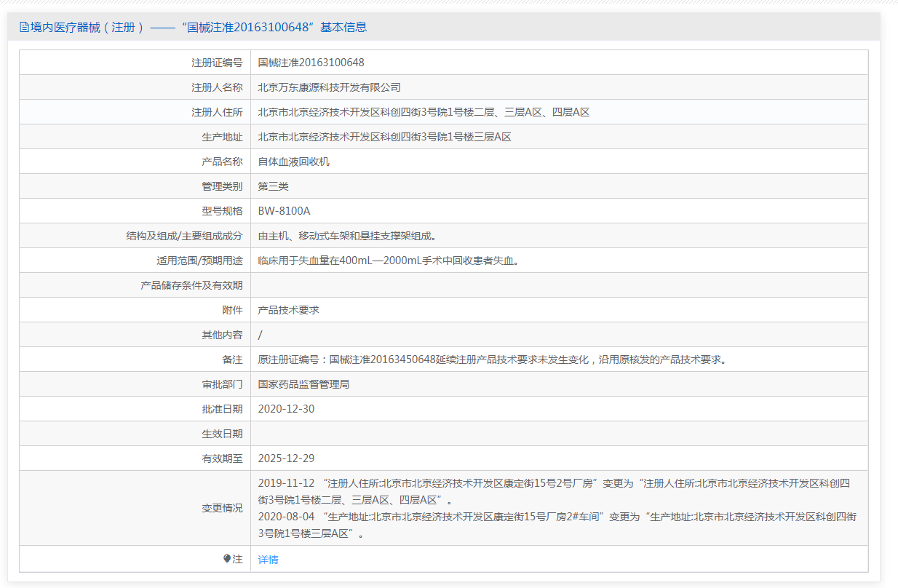Select registration number 国械注准20163100648 in the table
The width and height of the screenshot is (898, 588).
click(311, 63)
